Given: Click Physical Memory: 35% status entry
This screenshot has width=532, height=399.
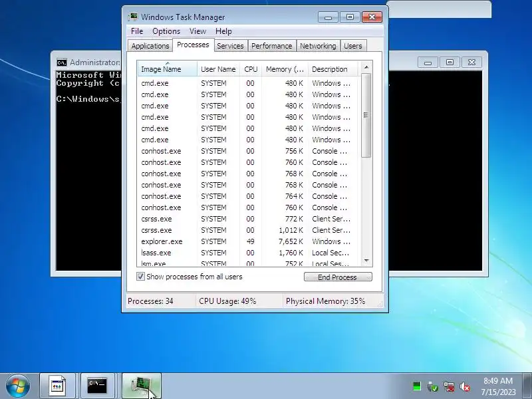Looking at the screenshot, I should pos(325,301).
